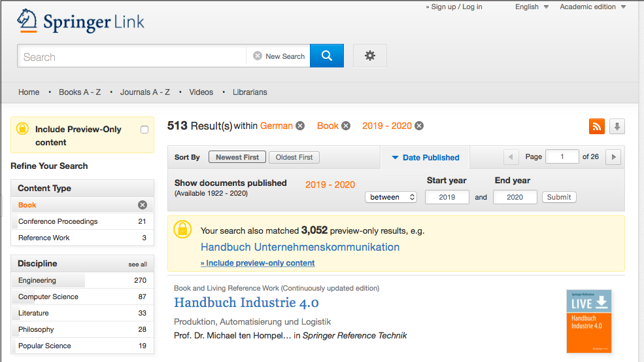This screenshot has height=362, width=644.
Task: Toggle Include Preview-Only content checkbox
Action: (144, 130)
